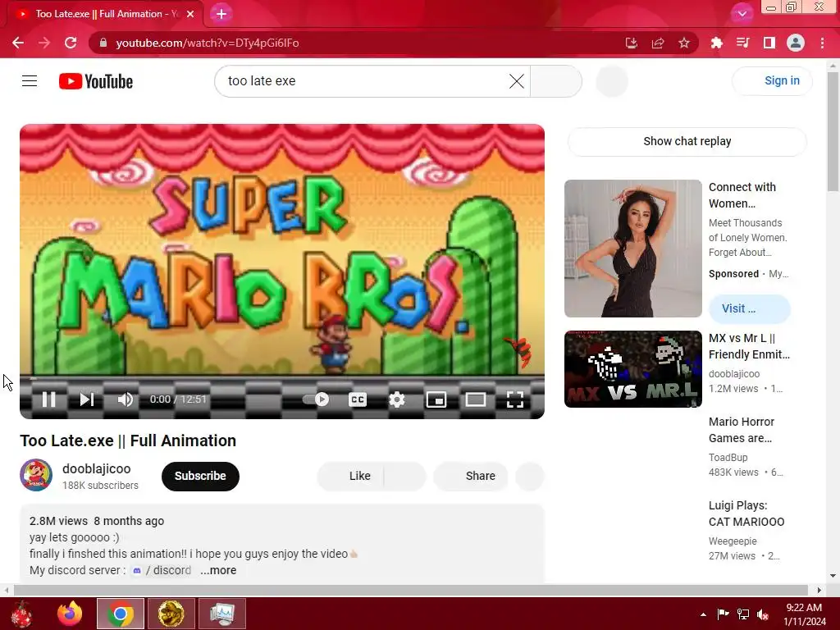840x630 pixels.
Task: Like the video
Action: coord(353,477)
